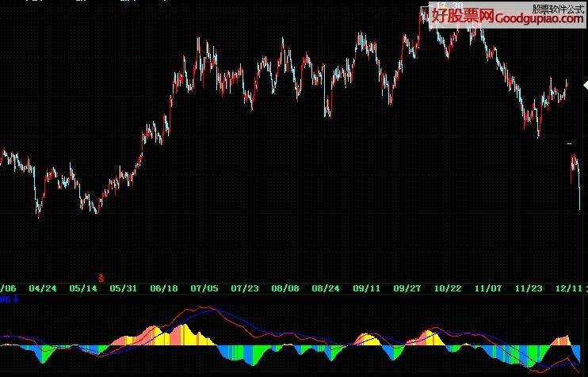Select the 06/18 date label
Screen dimensions: 588x377
pyautogui.click(x=164, y=288)
